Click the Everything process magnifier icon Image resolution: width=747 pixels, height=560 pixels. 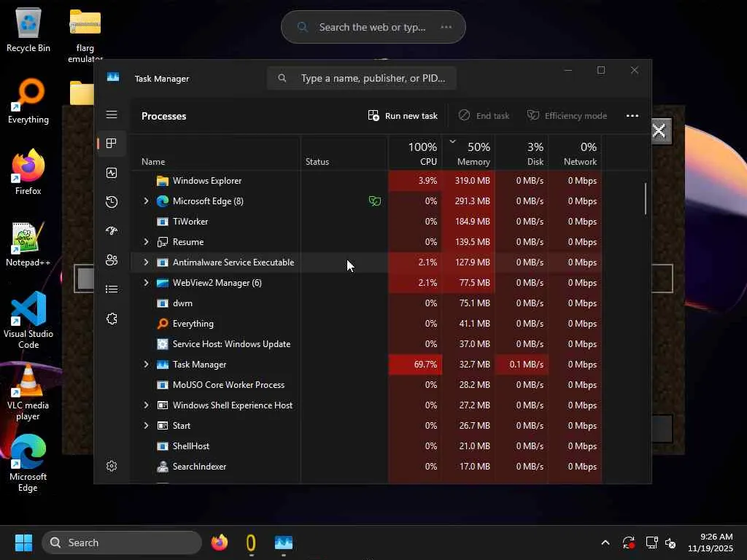(163, 324)
